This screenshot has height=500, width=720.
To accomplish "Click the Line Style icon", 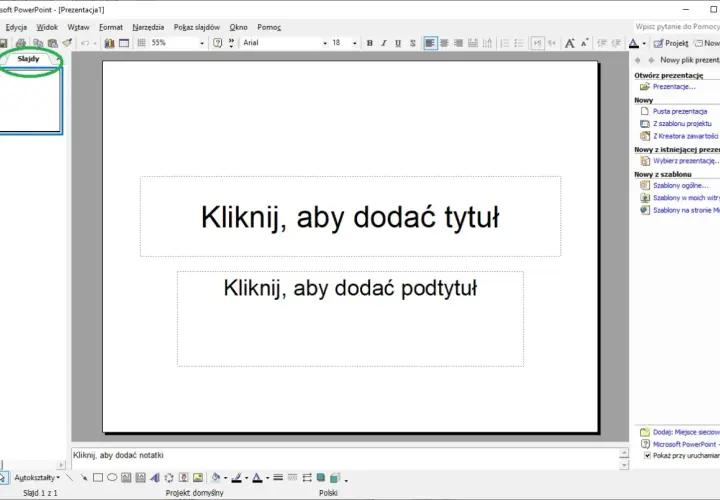I will pos(278,478).
